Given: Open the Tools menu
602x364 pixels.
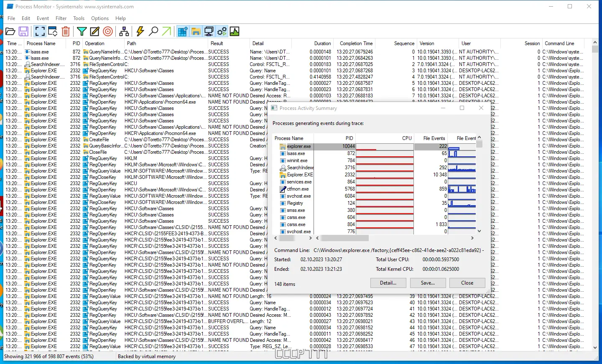Looking at the screenshot, I should coord(79,18).
